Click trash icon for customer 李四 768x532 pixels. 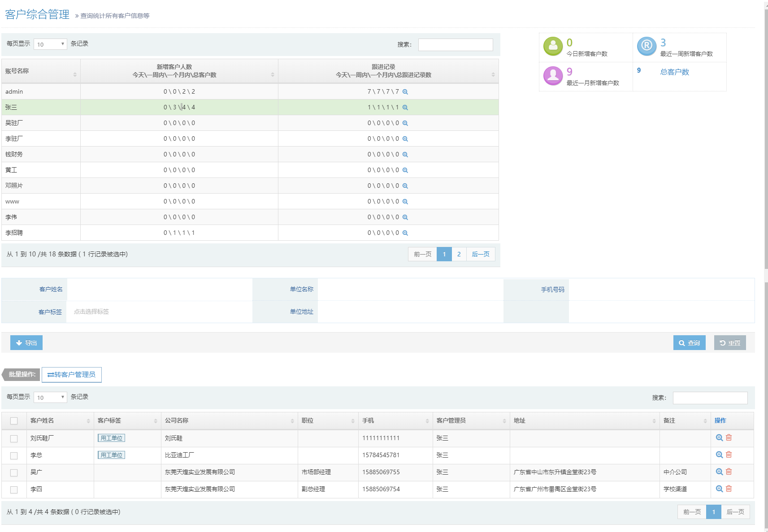[x=729, y=489]
